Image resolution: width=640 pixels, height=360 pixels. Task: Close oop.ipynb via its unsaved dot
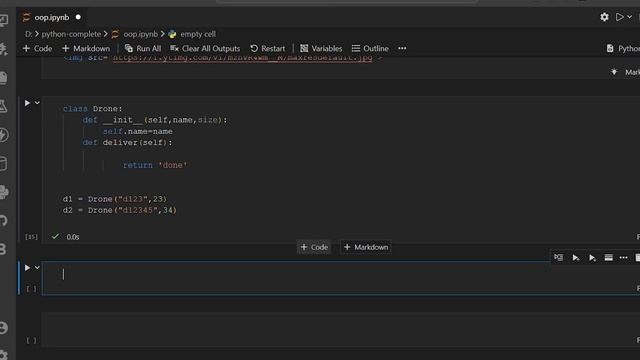[x=78, y=18]
